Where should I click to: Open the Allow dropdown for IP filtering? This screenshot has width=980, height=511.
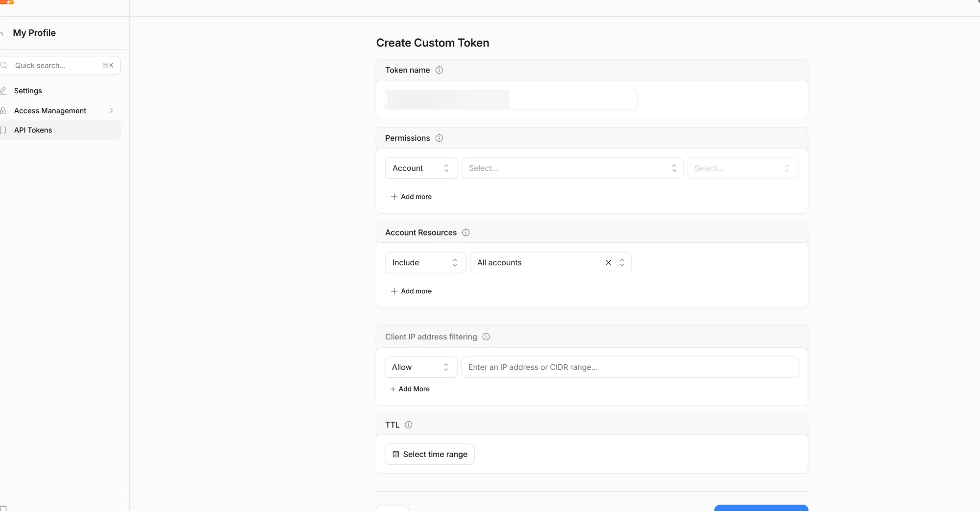click(x=421, y=367)
